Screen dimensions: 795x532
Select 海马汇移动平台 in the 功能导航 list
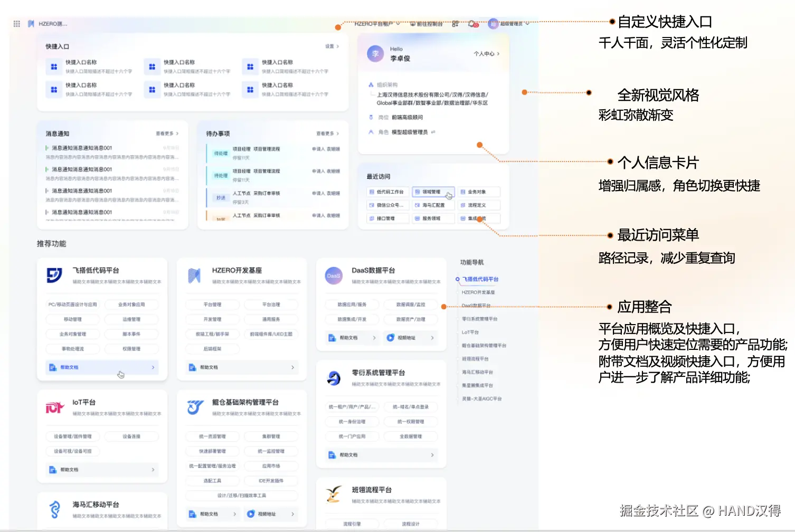[x=477, y=372]
